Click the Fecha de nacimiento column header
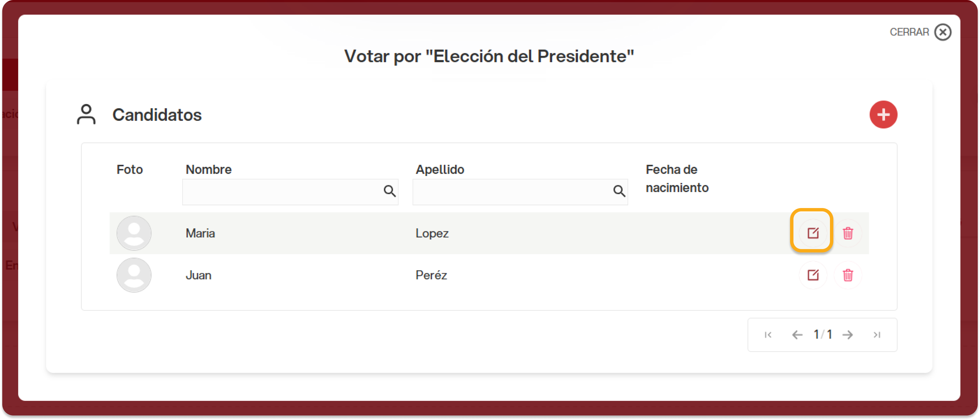Image resolution: width=980 pixels, height=420 pixels. coord(676,178)
